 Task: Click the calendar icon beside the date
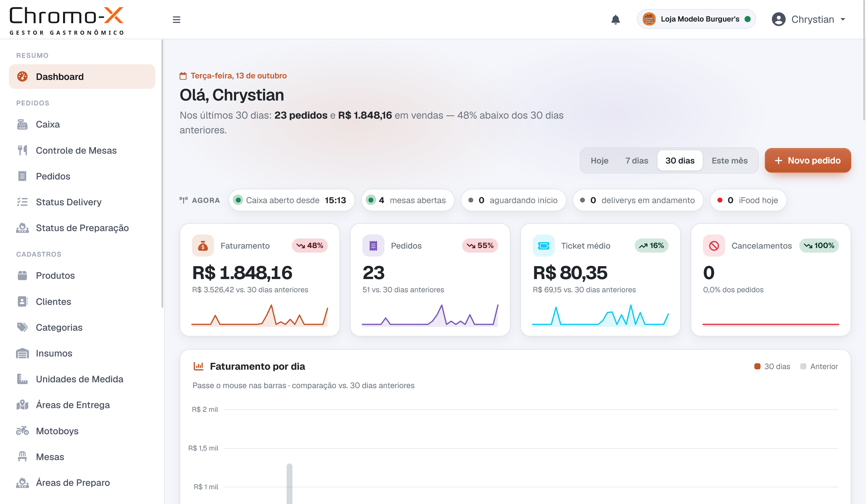pyautogui.click(x=183, y=76)
